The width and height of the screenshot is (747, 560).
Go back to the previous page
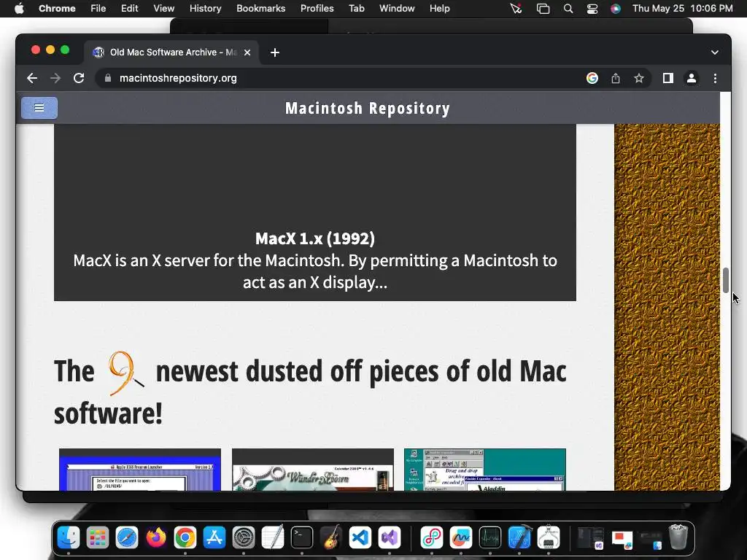pyautogui.click(x=32, y=78)
